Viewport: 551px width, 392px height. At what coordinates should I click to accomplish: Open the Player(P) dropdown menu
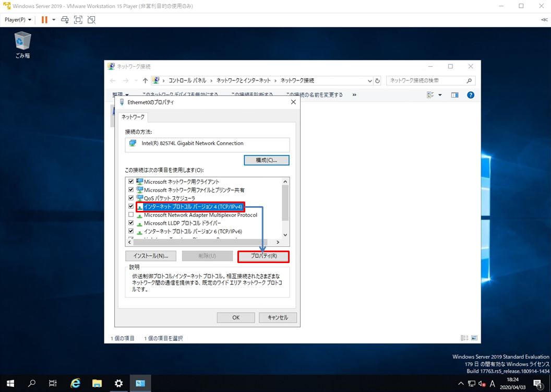[18, 20]
